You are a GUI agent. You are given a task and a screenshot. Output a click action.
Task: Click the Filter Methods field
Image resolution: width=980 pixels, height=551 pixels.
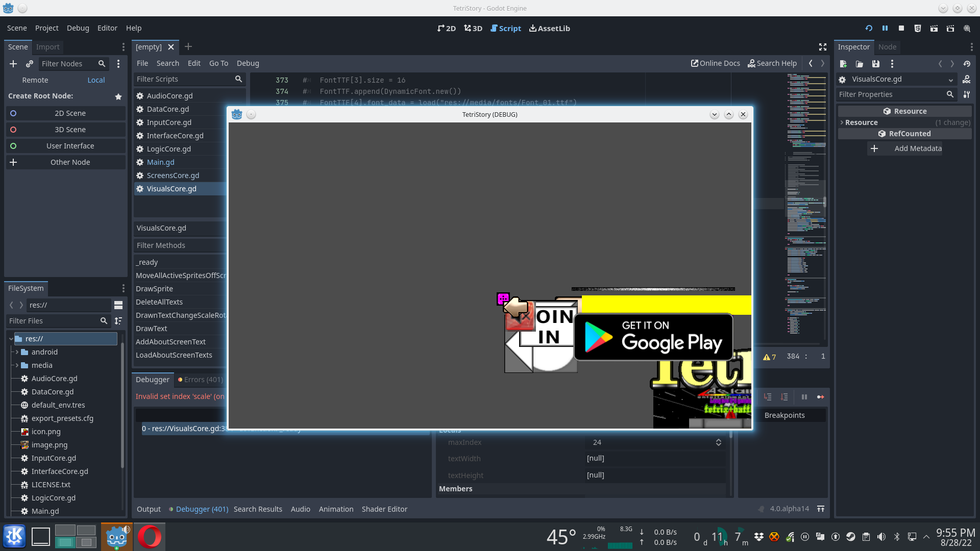[x=180, y=245]
